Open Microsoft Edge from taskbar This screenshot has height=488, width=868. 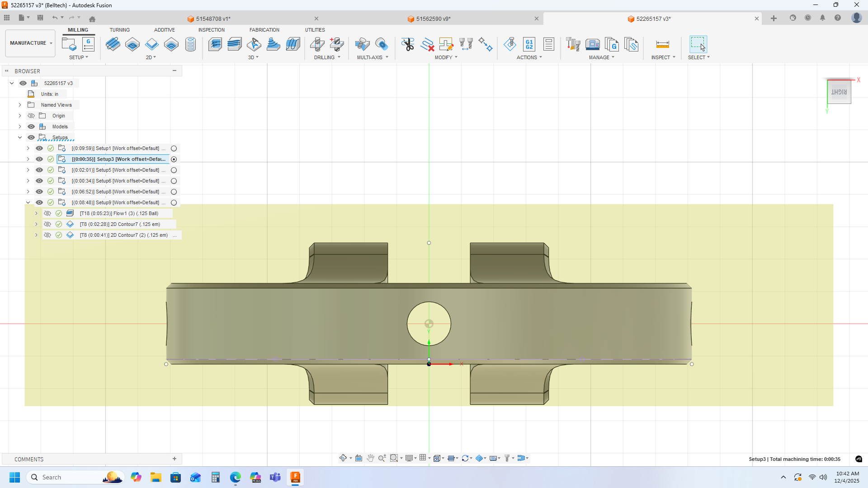coord(236,478)
